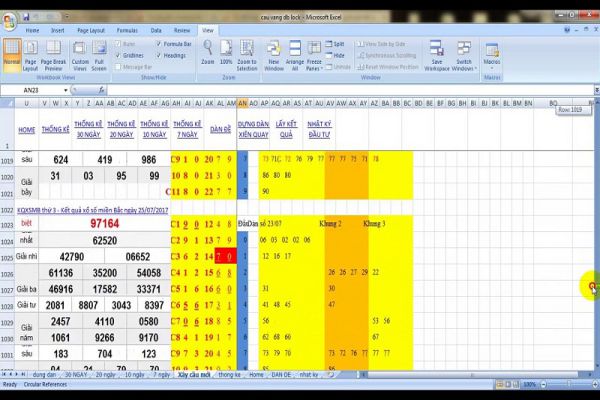Expand the formula bar

pos(597,90)
